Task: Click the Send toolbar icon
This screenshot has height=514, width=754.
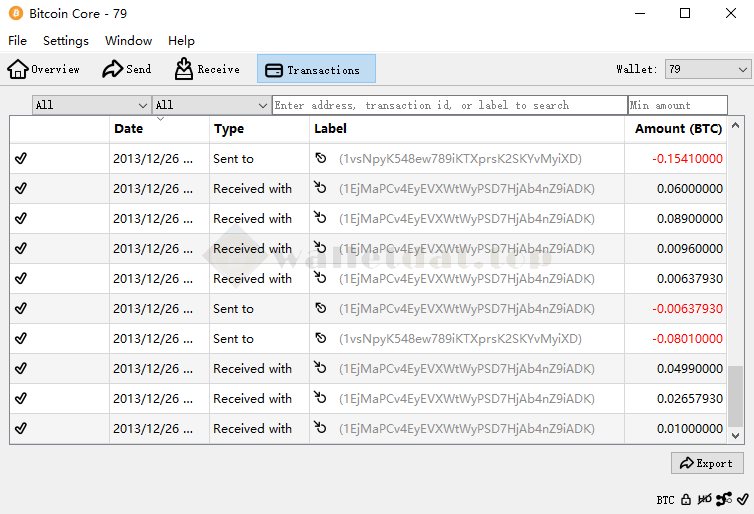Action: coord(127,69)
